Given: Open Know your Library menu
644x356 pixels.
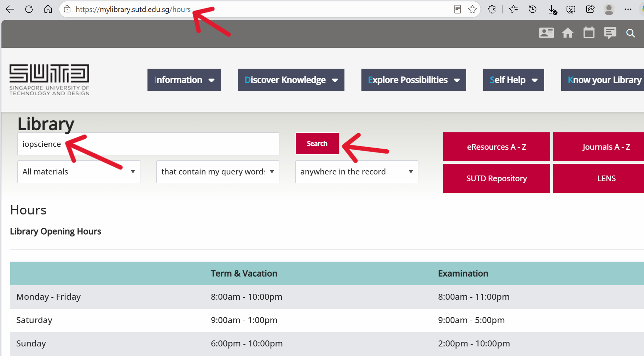Looking at the screenshot, I should coord(603,80).
